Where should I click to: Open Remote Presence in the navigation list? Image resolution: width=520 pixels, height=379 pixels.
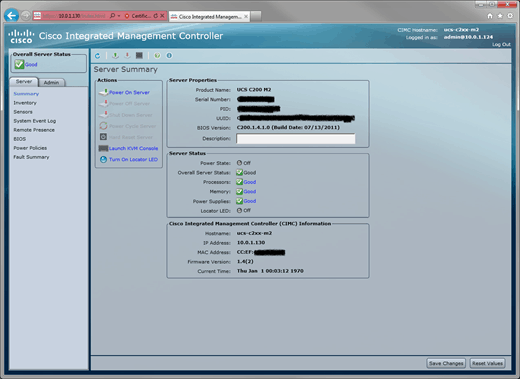click(x=34, y=130)
